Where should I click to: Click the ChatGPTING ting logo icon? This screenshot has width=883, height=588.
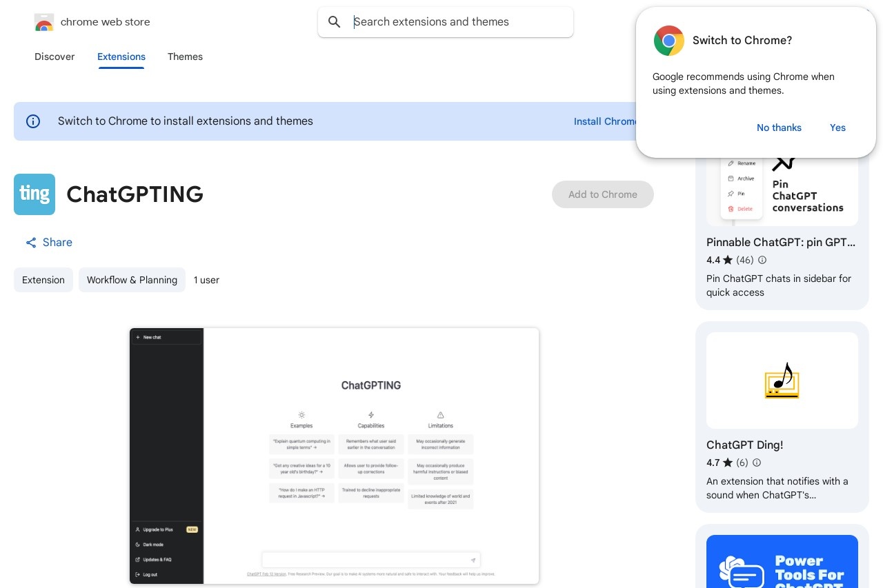click(x=34, y=194)
